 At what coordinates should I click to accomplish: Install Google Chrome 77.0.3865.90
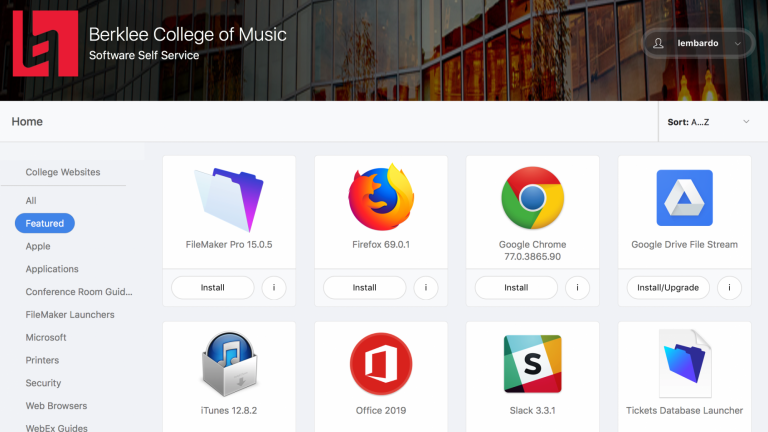[x=516, y=288]
